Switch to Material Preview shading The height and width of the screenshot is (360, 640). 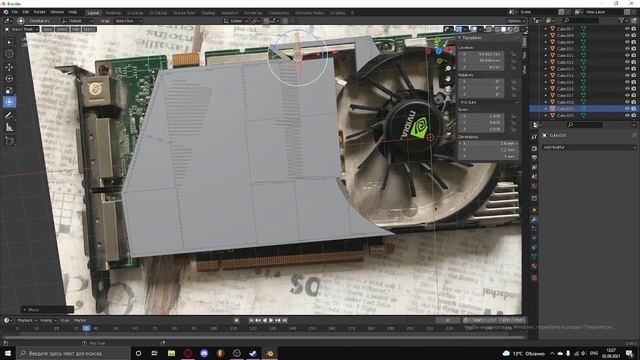point(510,29)
